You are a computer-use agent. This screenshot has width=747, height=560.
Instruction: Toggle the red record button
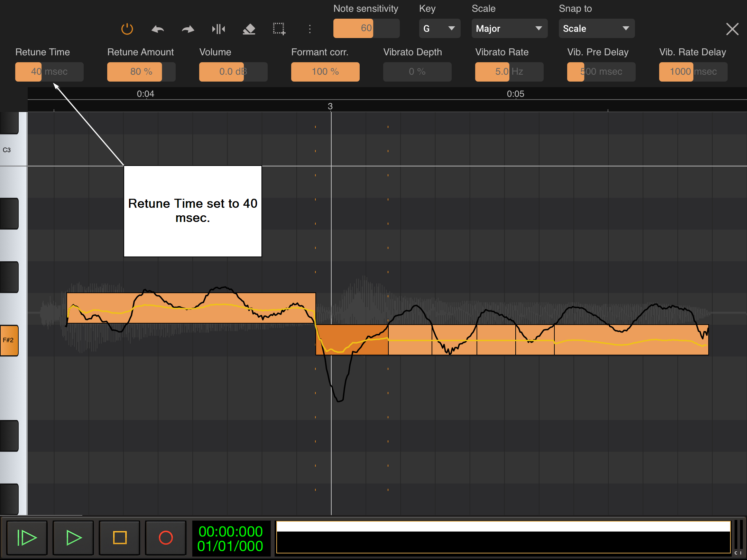click(166, 538)
